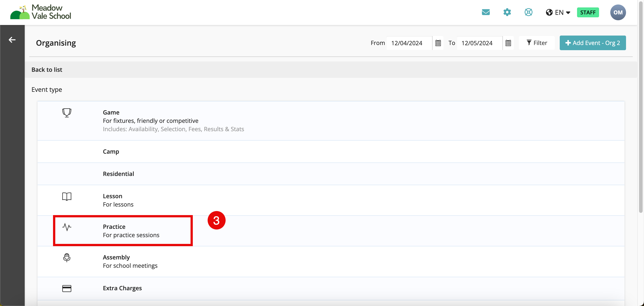Click Back to list link
Viewport: 644px width, 306px height.
coord(47,70)
